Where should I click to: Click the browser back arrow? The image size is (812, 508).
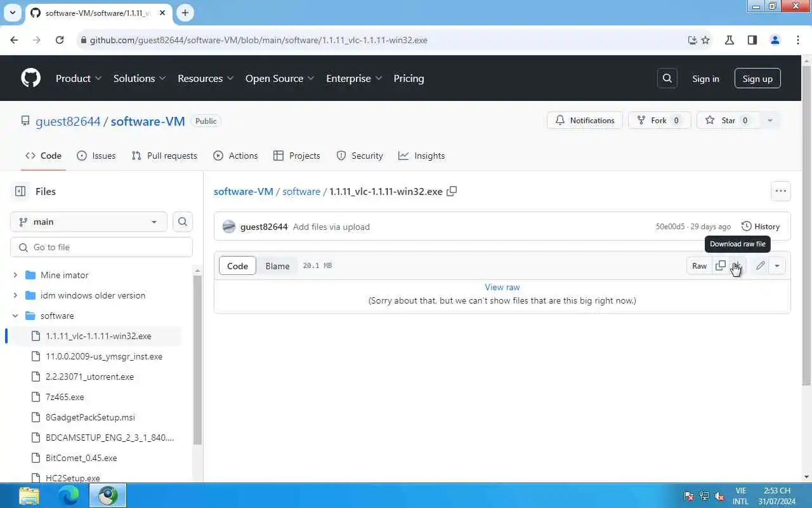tap(14, 40)
